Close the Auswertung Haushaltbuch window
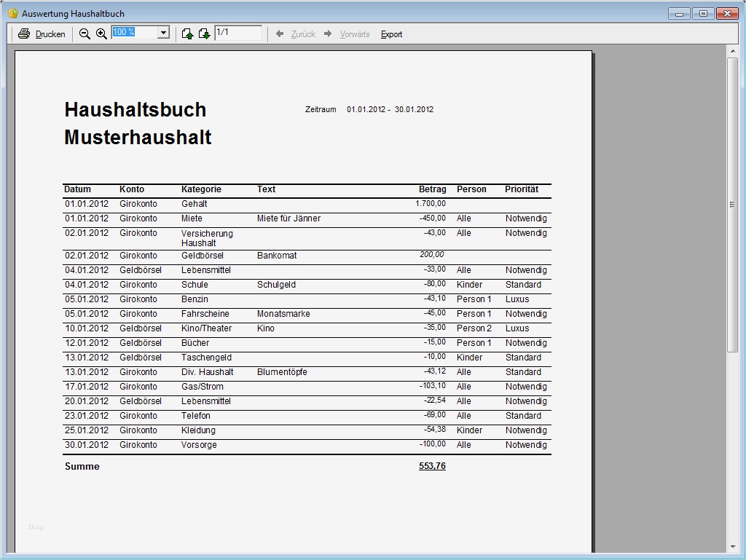Image resolution: width=746 pixels, height=560 pixels. pos(726,14)
